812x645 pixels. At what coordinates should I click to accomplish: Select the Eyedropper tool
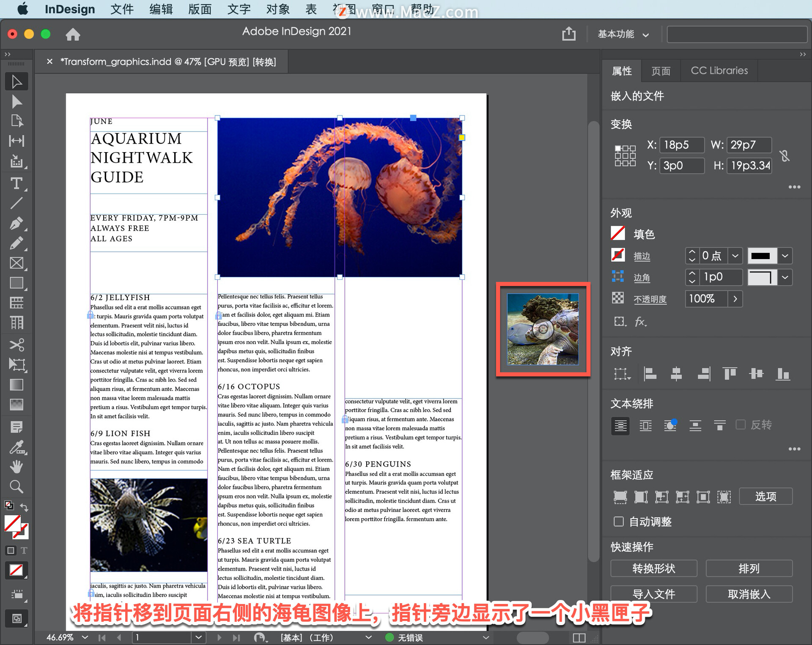coord(16,447)
